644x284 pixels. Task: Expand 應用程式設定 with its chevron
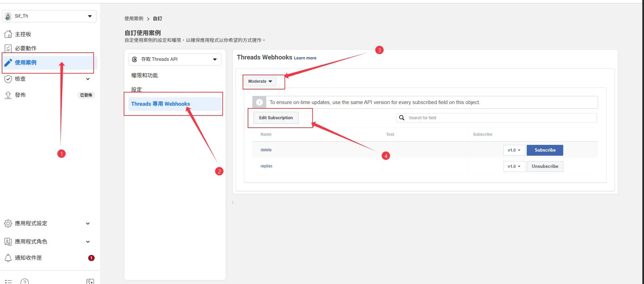[88, 224]
